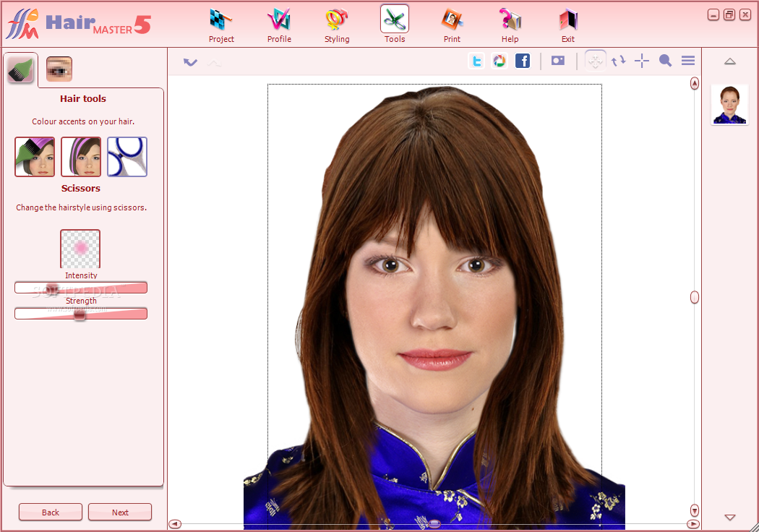The height and width of the screenshot is (532, 759).
Task: Click the vertical scrollbar down arrow
Action: click(x=695, y=510)
